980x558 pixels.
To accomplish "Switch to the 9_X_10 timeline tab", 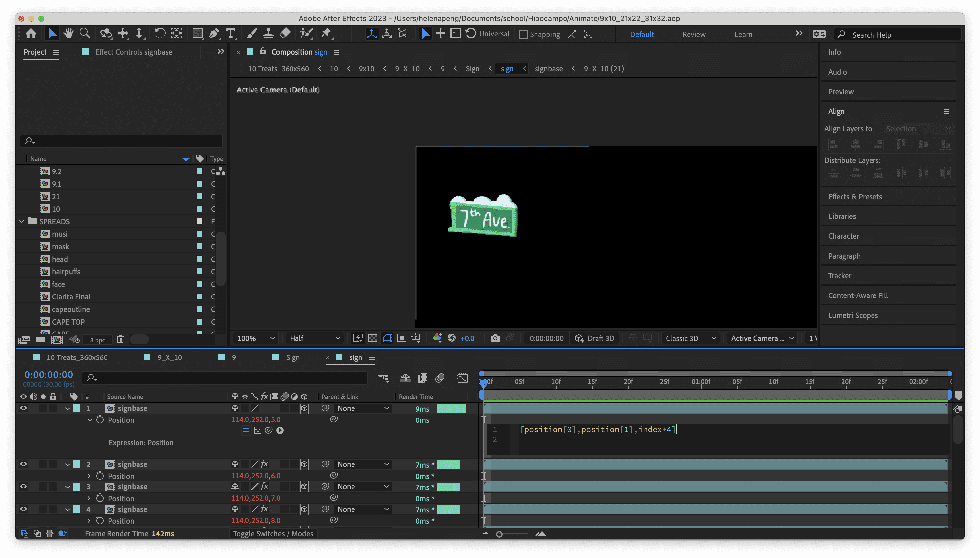I will click(169, 357).
